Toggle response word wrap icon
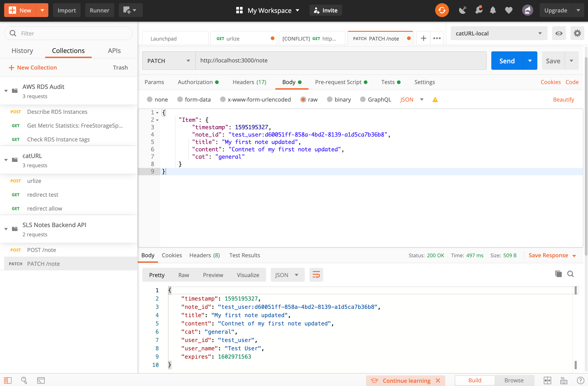Image resolution: width=588 pixels, height=386 pixels. (316, 275)
